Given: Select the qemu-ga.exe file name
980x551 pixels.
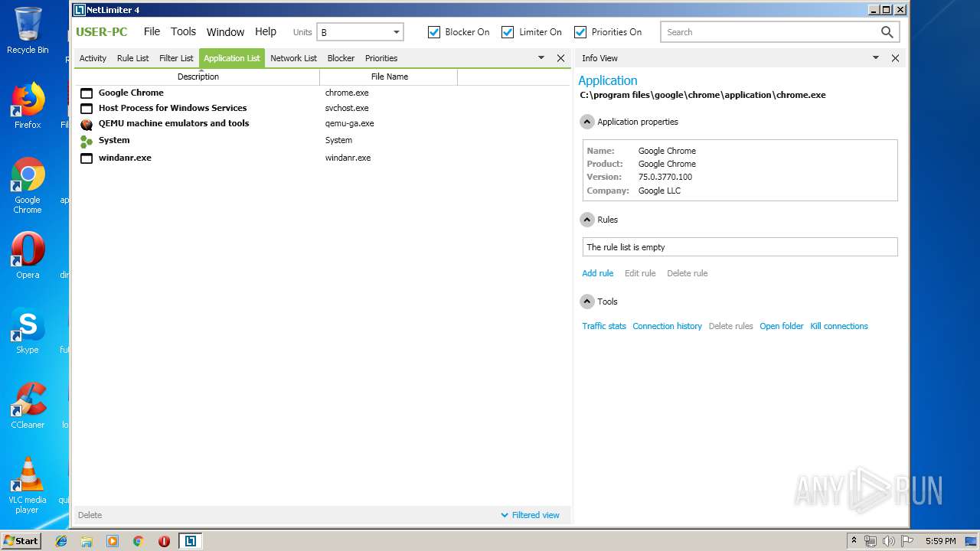Looking at the screenshot, I should (x=349, y=123).
